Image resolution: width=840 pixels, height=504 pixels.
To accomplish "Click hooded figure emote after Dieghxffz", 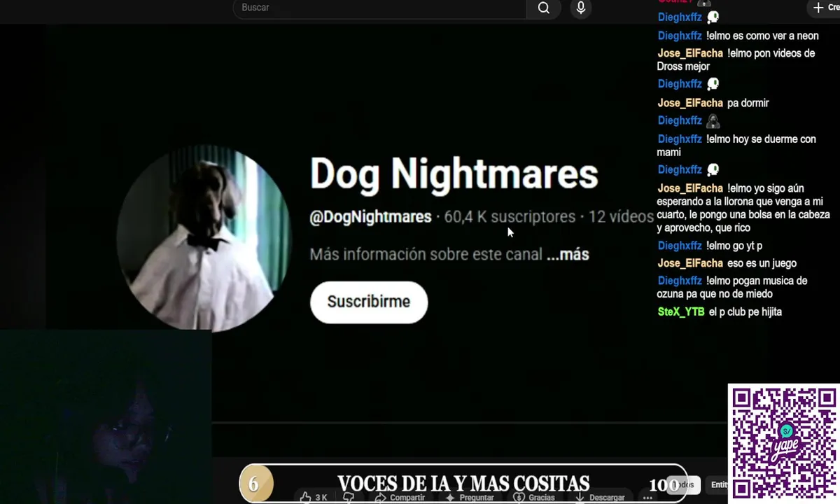I will [713, 121].
